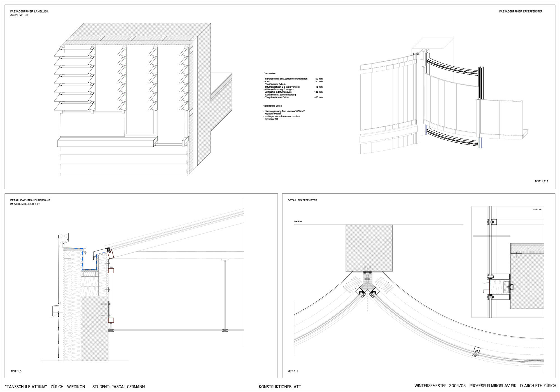Click 'DETAIL DACHTRANDÜBERGANG' panel title
560x392 pixels.
click(x=30, y=200)
